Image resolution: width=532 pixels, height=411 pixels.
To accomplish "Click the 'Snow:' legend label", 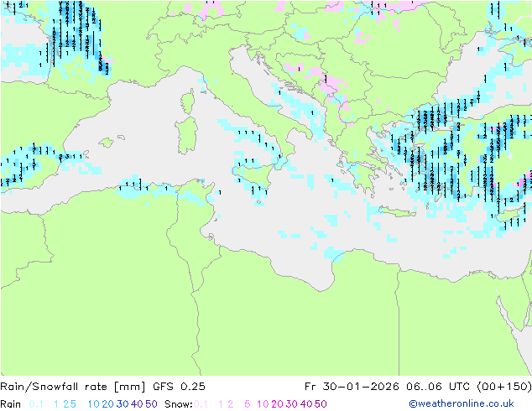I will click(x=179, y=404).
